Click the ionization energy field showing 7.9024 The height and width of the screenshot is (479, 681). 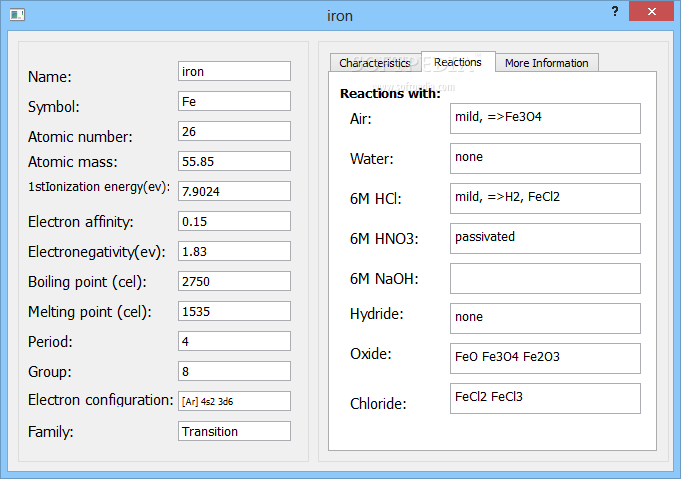click(234, 191)
